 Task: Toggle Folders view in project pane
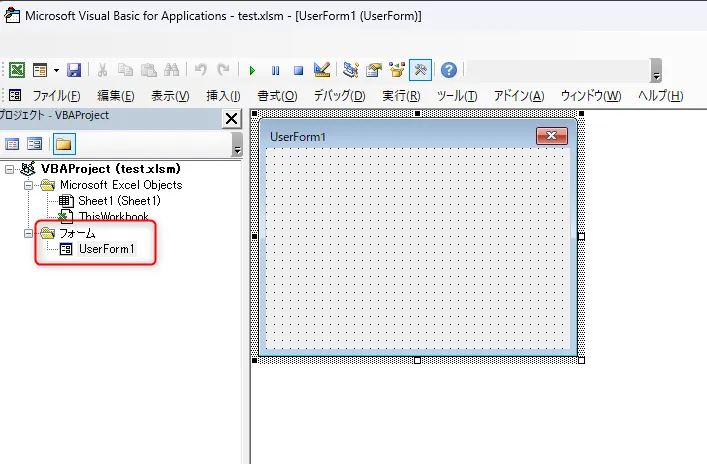(64, 144)
